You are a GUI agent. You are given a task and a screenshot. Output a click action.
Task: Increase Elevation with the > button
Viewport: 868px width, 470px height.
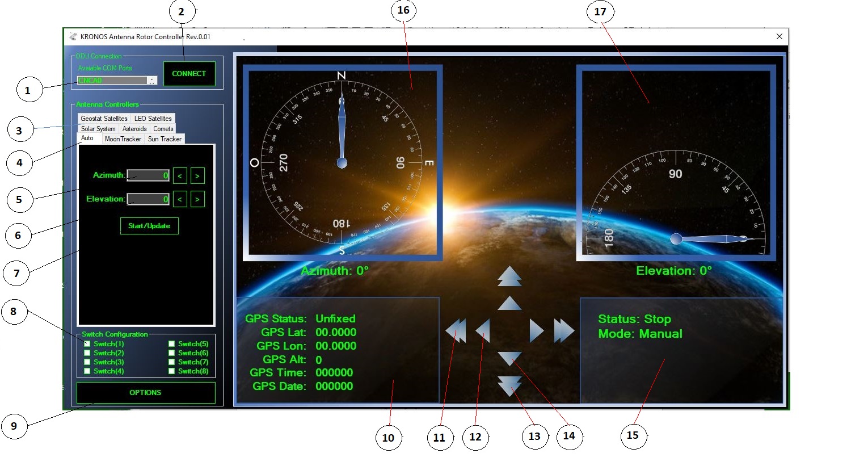tap(197, 199)
